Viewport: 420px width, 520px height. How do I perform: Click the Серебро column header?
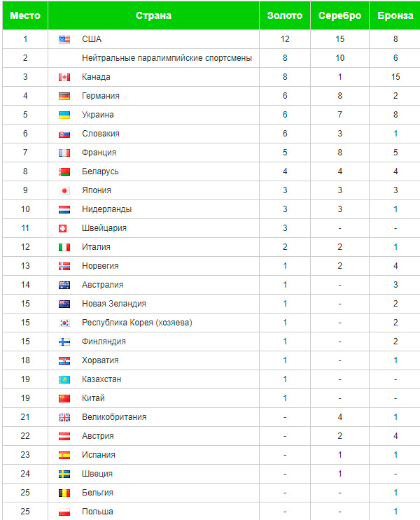click(339, 15)
